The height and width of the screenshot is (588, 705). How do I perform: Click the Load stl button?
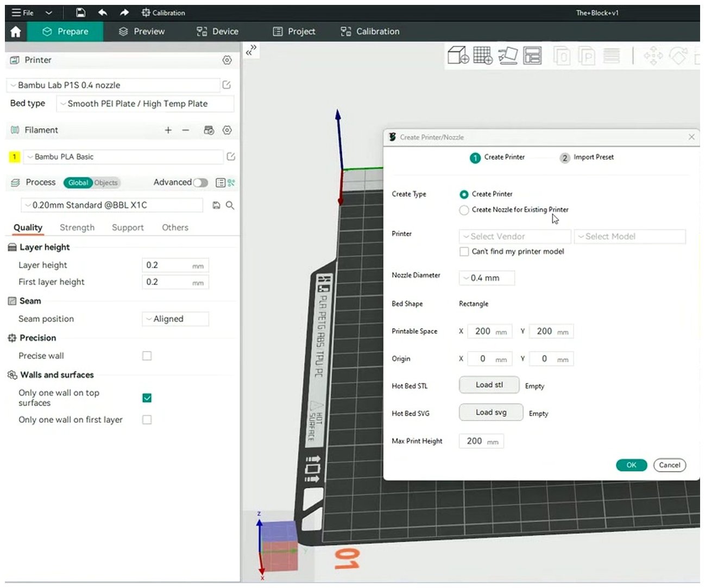[x=489, y=385]
